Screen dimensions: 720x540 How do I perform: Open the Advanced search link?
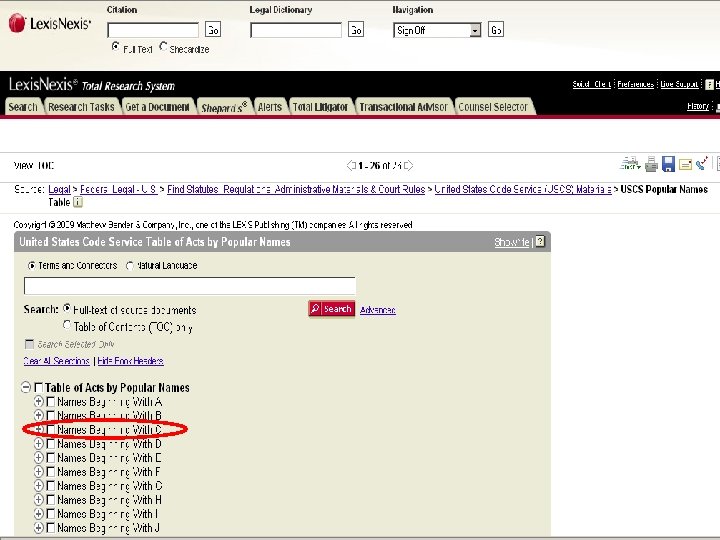point(377,310)
